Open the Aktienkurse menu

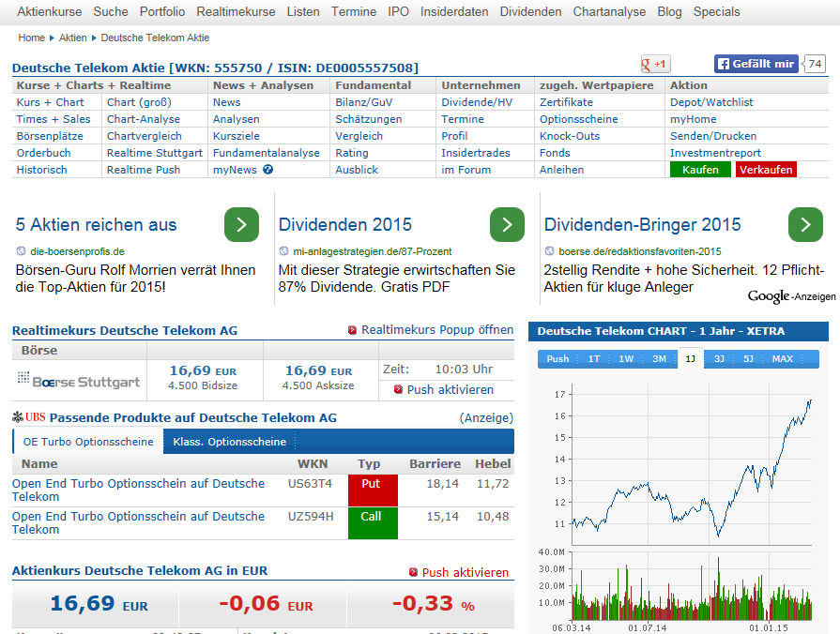(50, 12)
